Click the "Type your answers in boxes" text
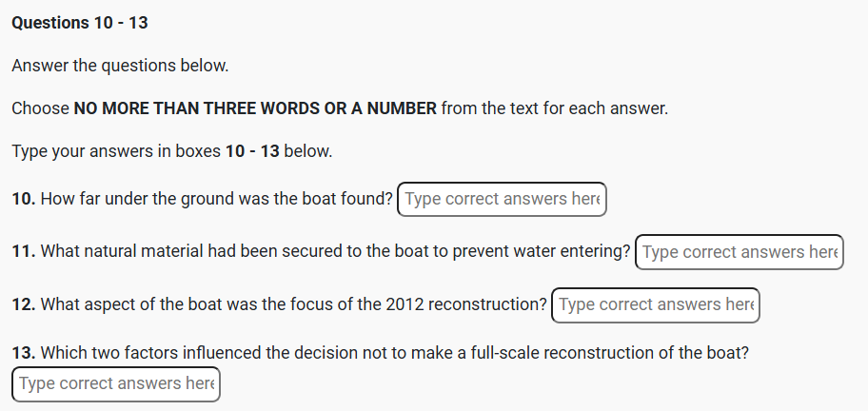Viewport: 868px width, 411px height. (x=116, y=151)
